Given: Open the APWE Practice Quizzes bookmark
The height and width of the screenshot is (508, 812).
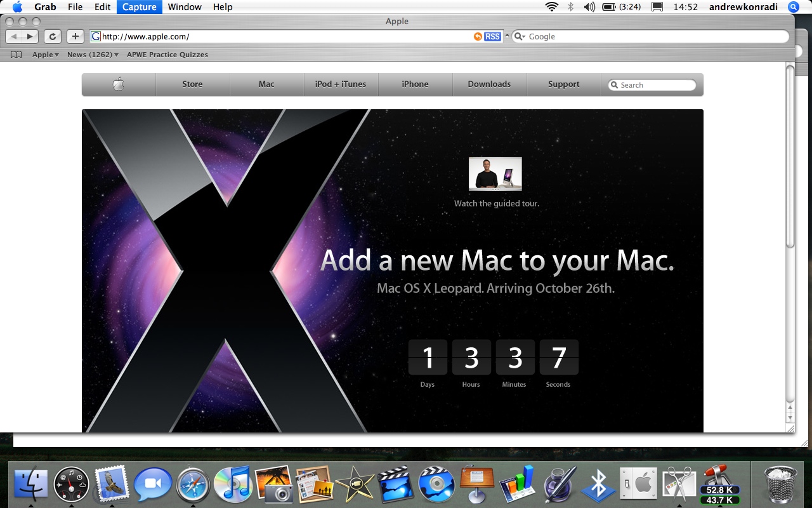Looking at the screenshot, I should (x=167, y=55).
